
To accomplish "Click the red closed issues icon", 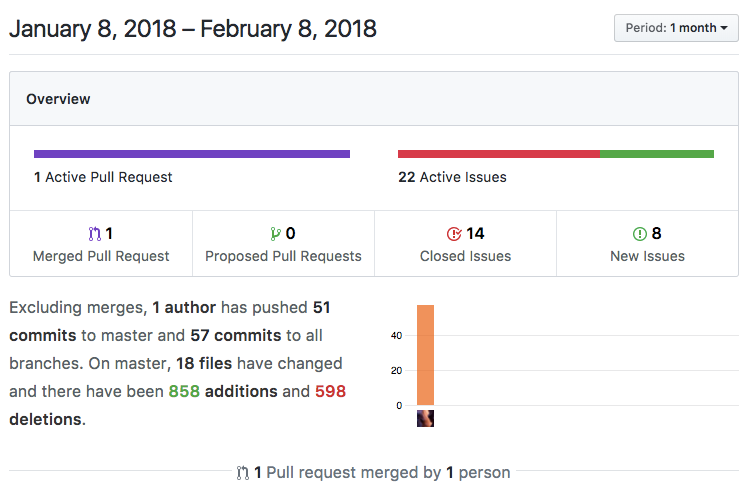I will click(x=454, y=234).
